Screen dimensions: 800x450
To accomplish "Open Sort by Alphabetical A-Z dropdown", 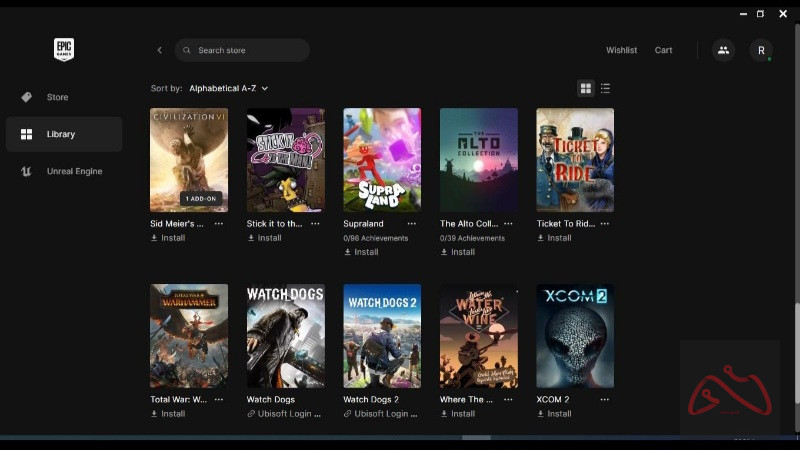I will (228, 88).
